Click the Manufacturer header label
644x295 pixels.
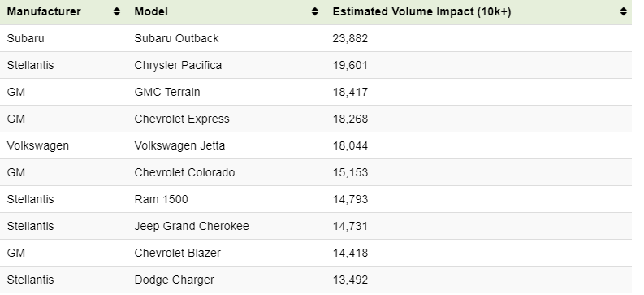coord(44,12)
